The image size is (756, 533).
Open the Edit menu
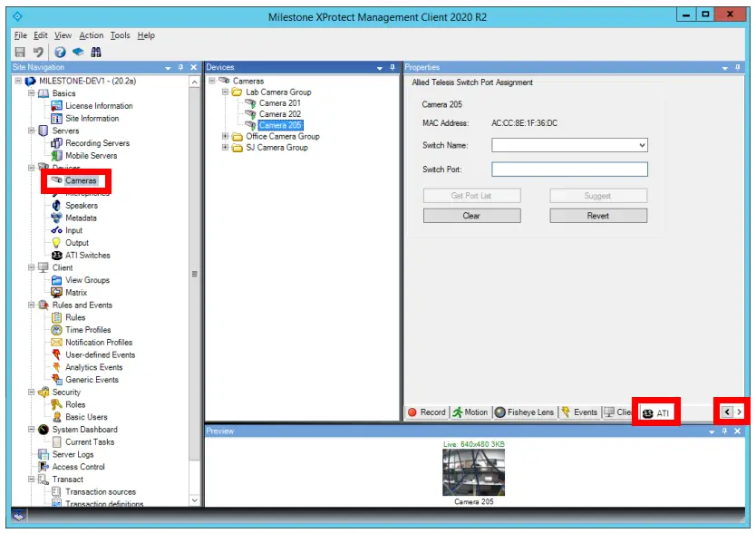(41, 35)
